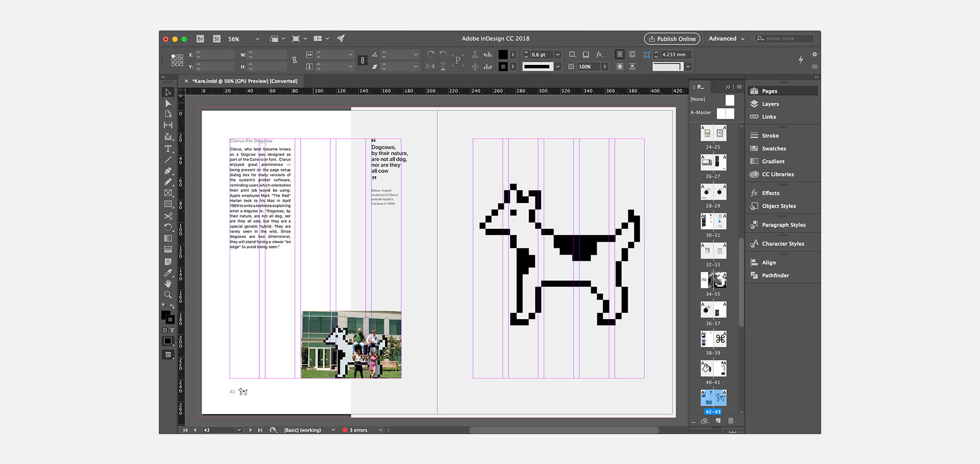Open the fx object effects button
The height and width of the screenshot is (464, 980).
pyautogui.click(x=599, y=54)
